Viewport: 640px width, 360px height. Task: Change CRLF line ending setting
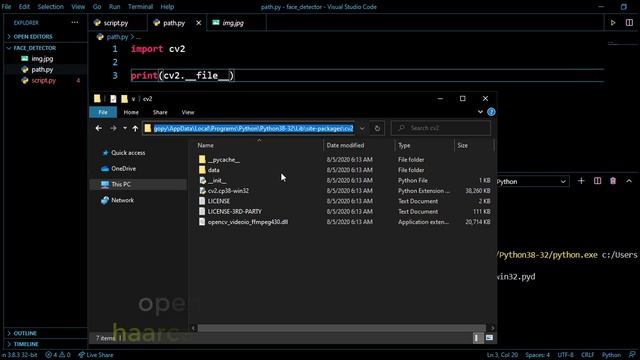coord(587,355)
